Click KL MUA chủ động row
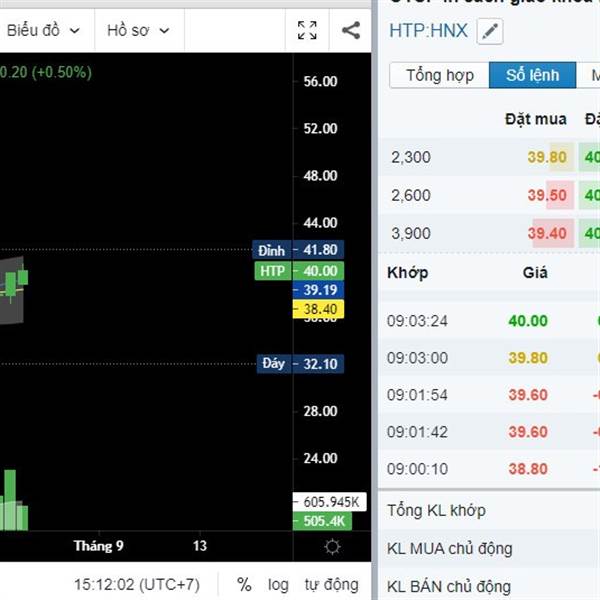Image resolution: width=600 pixels, height=600 pixels. click(489, 548)
